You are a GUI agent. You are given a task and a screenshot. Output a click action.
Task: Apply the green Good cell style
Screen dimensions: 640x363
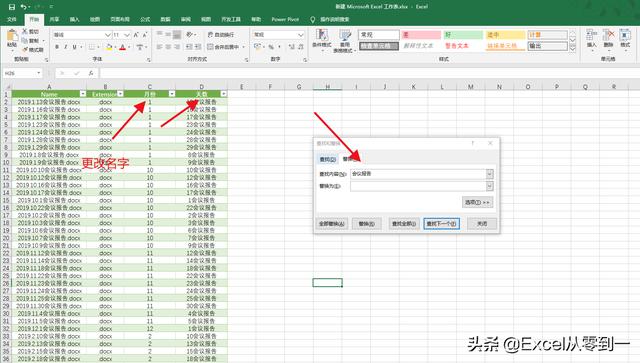(463, 35)
